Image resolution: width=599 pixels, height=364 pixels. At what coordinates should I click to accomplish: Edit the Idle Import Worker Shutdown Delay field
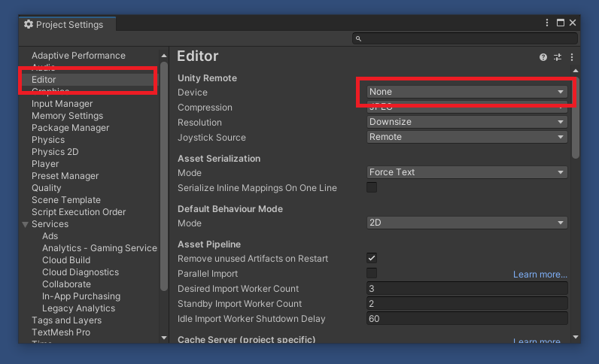(467, 319)
